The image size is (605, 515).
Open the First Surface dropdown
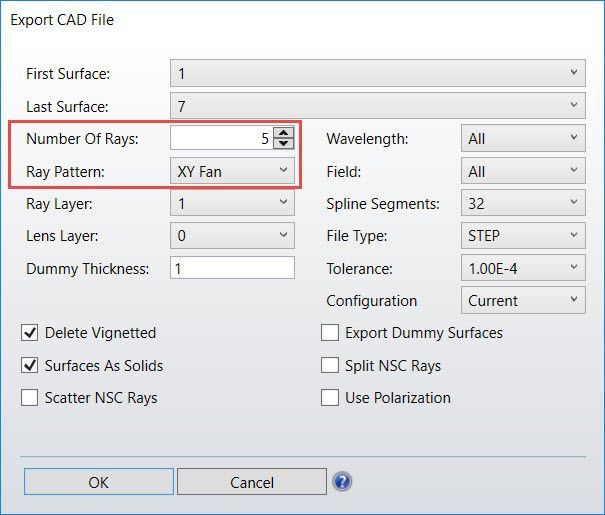378,73
